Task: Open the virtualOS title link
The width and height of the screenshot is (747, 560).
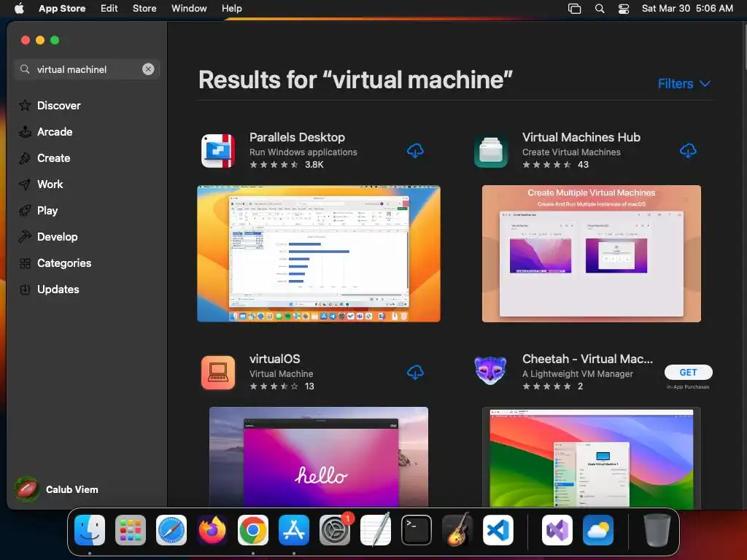Action: point(275,359)
